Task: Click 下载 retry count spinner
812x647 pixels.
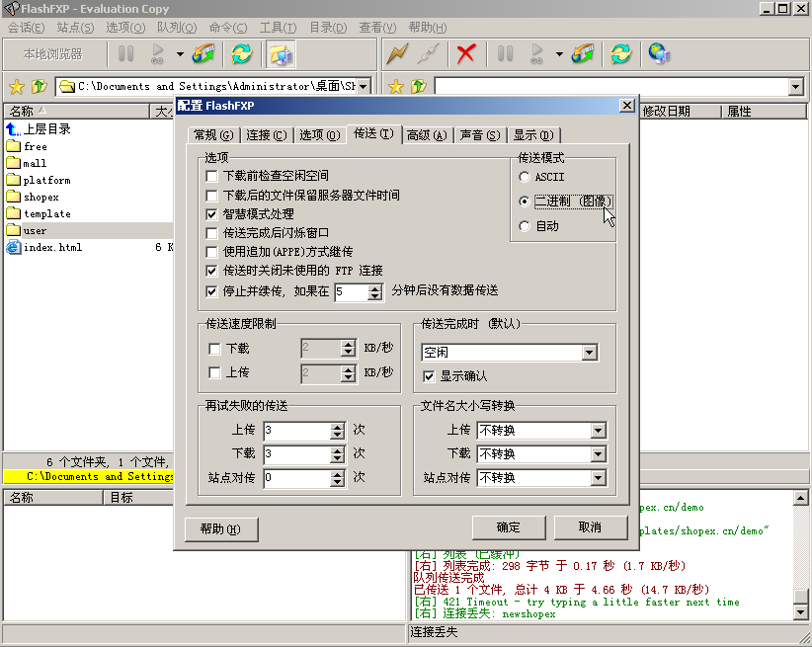Action: pos(338,454)
